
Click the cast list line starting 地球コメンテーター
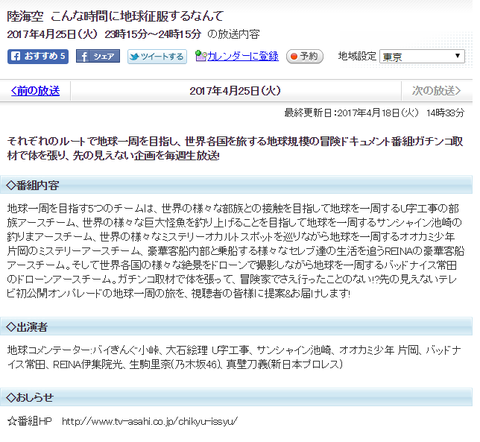pos(234,357)
